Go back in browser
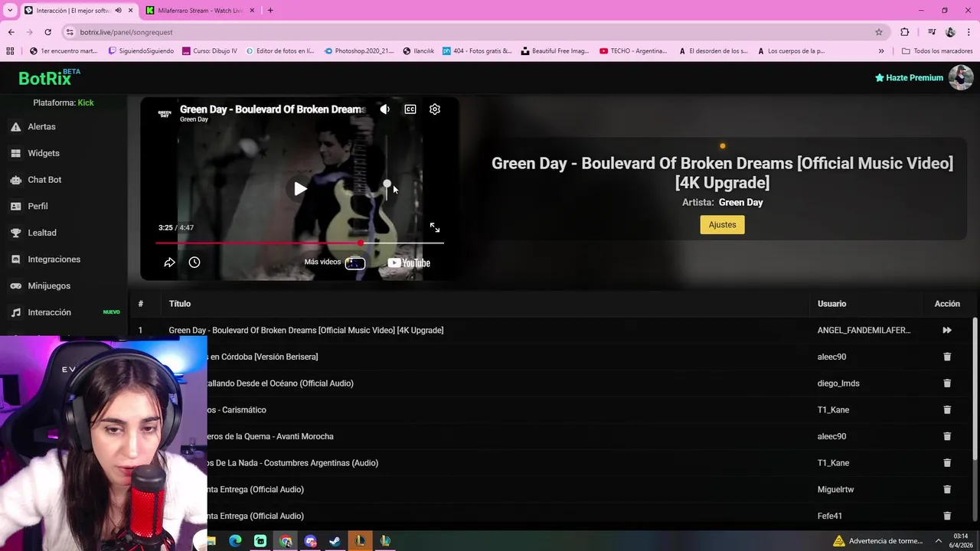This screenshot has width=980, height=551. [x=11, y=32]
